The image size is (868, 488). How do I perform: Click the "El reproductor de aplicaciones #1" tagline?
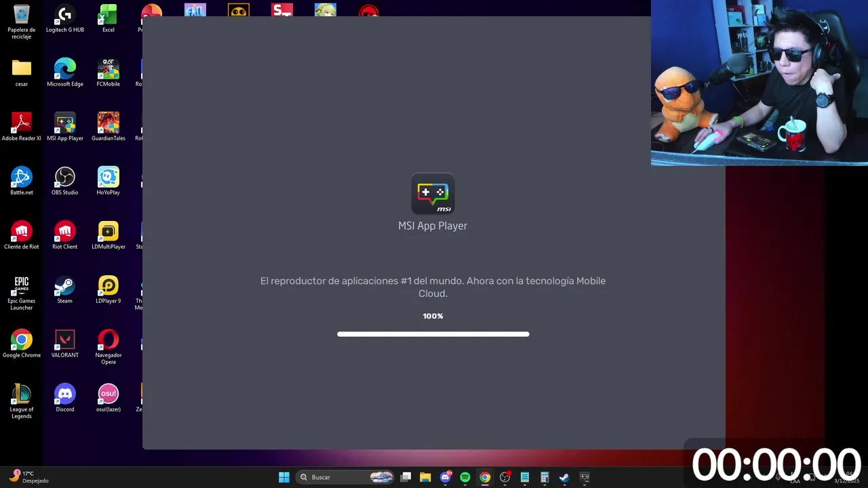click(433, 287)
